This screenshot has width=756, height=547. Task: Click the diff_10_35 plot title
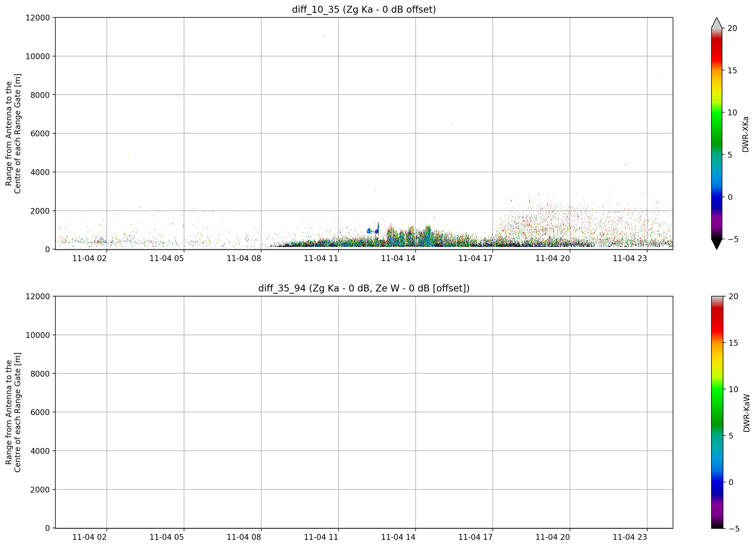pos(364,9)
